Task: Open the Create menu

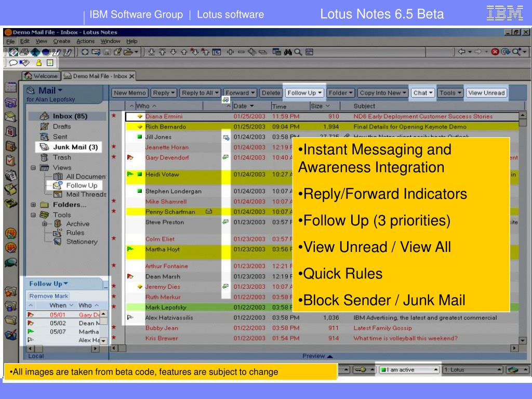Action: point(62,42)
